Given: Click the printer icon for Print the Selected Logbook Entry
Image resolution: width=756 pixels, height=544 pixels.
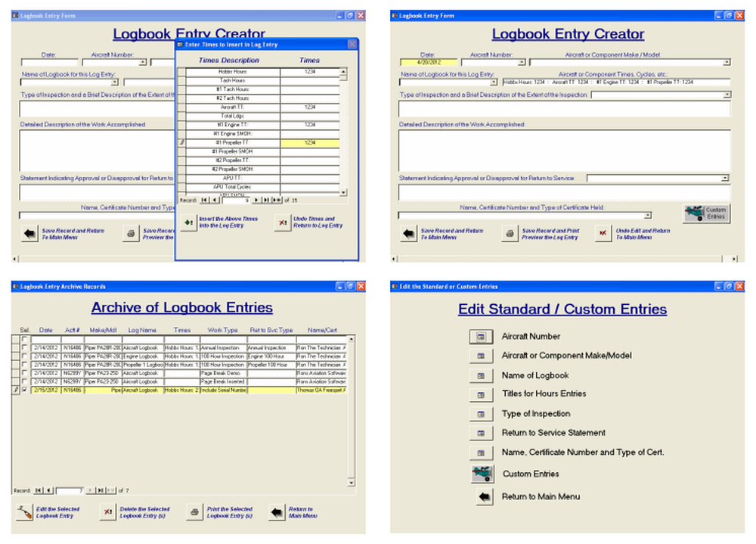Looking at the screenshot, I should point(194,512).
